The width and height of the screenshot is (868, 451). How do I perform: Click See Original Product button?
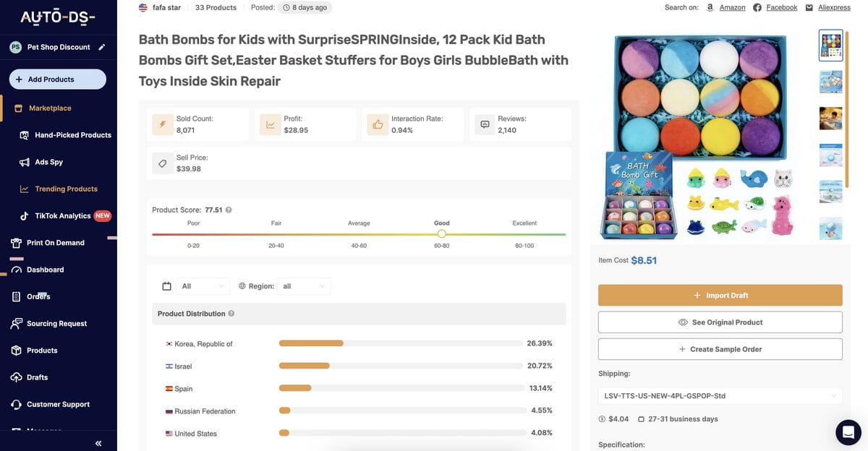pos(720,322)
